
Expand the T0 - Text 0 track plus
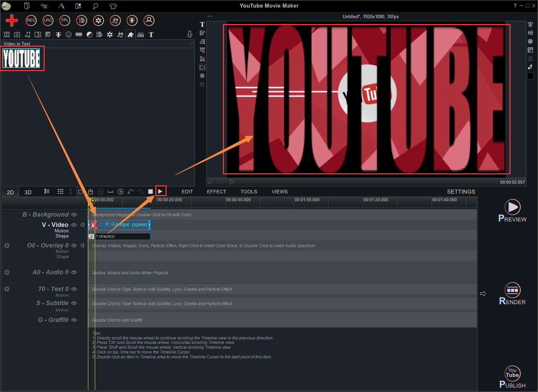click(x=7, y=289)
